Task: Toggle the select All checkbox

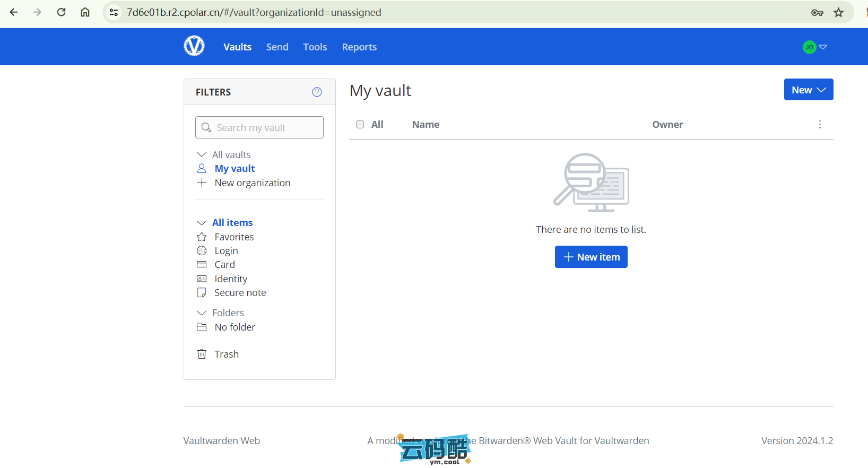Action: pos(360,124)
